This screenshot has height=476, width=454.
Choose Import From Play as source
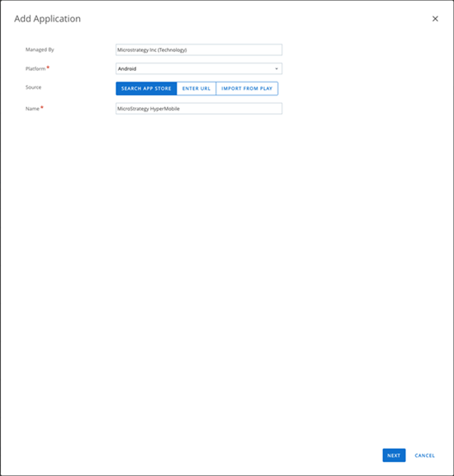[247, 88]
